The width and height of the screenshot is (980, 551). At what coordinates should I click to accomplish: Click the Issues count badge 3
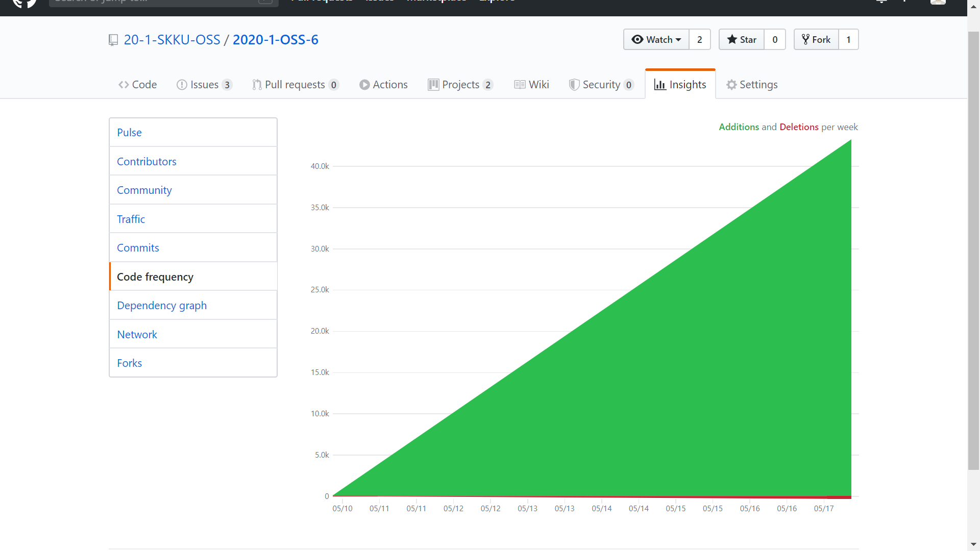pyautogui.click(x=227, y=85)
